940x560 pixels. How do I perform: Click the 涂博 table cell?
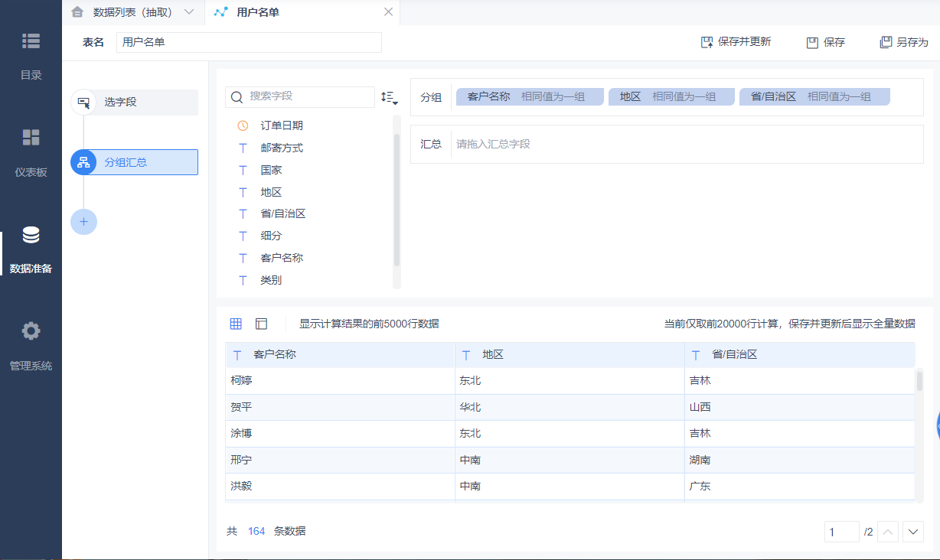340,434
